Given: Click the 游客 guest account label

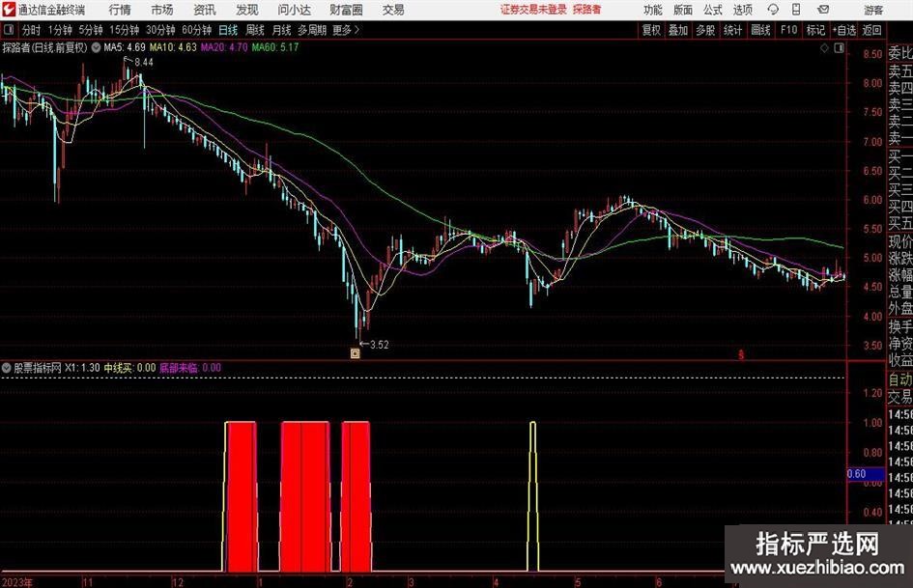Looking at the screenshot, I should click(873, 10).
